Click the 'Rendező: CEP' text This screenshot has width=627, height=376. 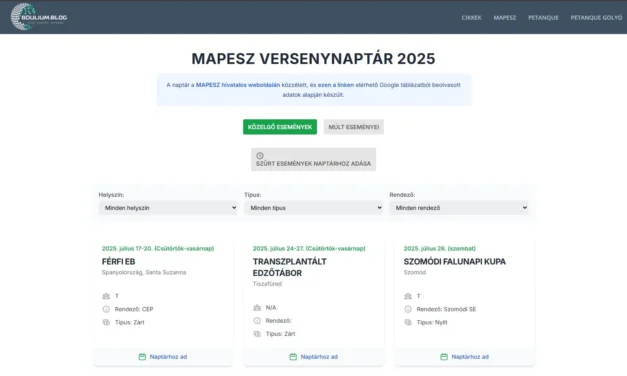(134, 309)
